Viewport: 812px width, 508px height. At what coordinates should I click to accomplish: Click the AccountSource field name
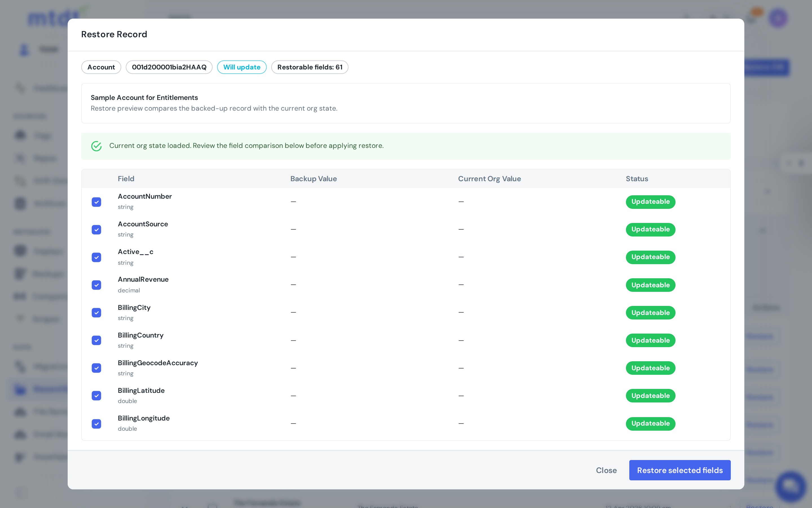(x=143, y=224)
